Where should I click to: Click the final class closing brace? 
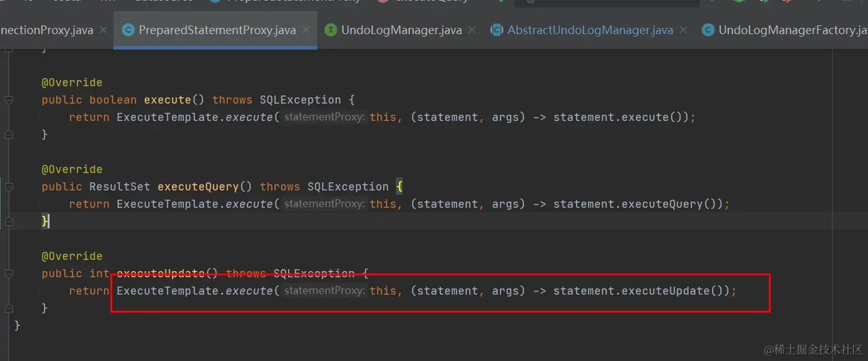[17, 326]
